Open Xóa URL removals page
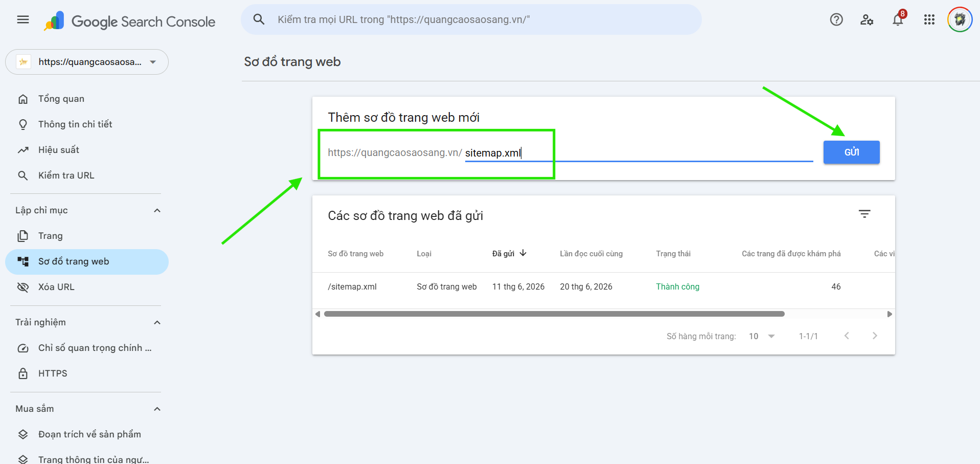 tap(87, 287)
